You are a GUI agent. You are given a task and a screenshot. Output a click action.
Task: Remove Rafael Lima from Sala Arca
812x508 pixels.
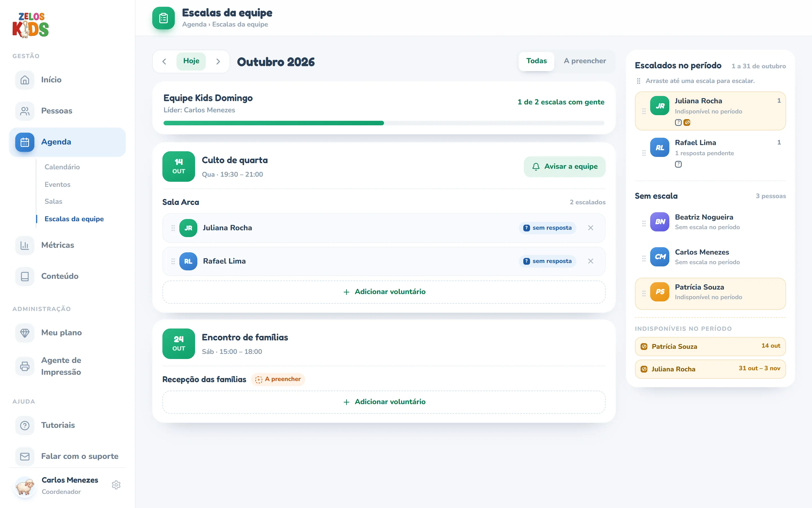point(591,261)
